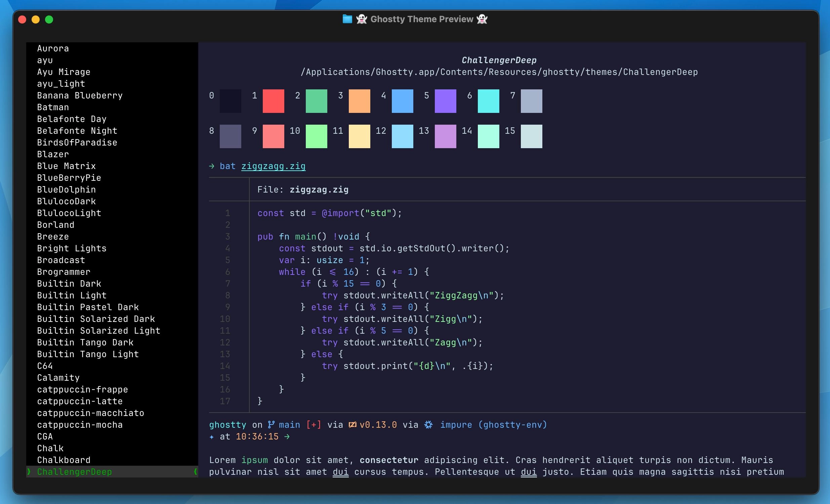Image resolution: width=830 pixels, height=504 pixels.
Task: Select the Builtin Solarized Dark theme
Action: click(96, 319)
